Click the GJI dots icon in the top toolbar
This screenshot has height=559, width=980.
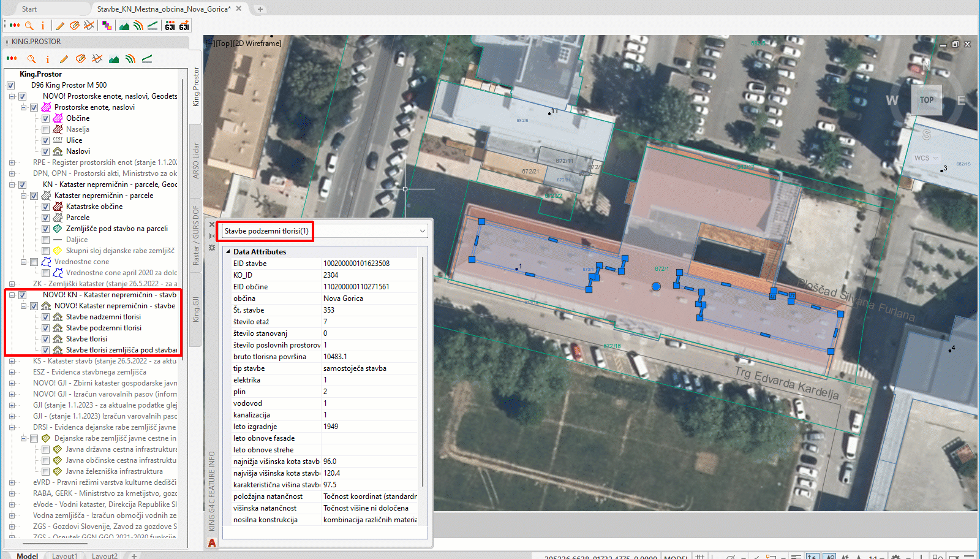[170, 25]
